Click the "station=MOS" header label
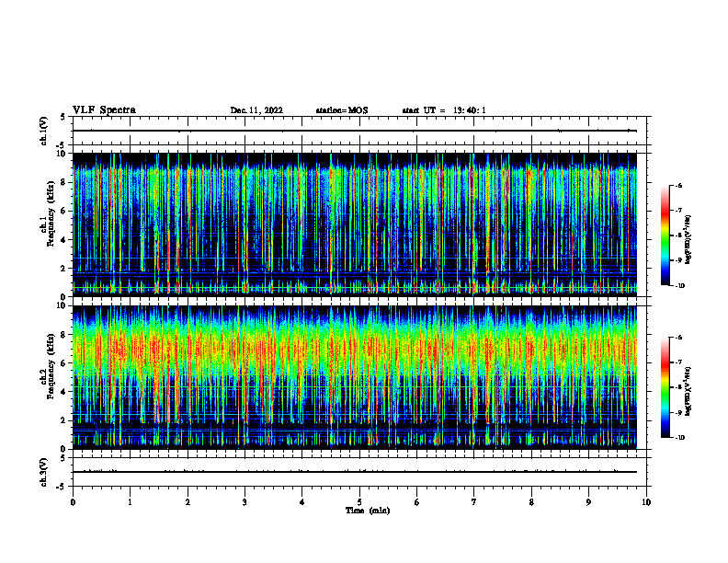728x563 pixels. pyautogui.click(x=342, y=110)
